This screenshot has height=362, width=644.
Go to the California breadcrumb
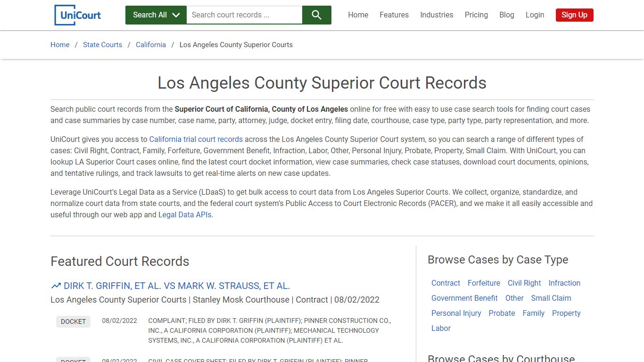point(151,45)
